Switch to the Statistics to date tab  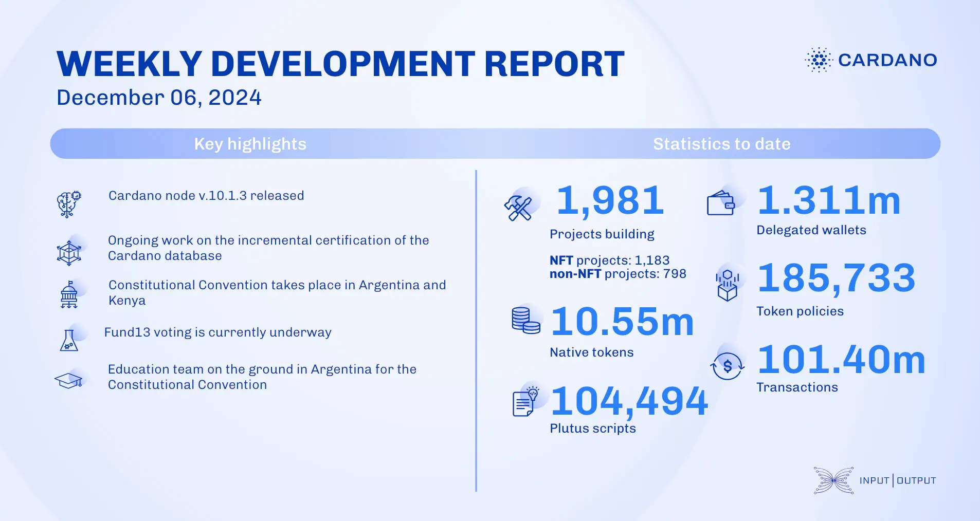pos(721,144)
